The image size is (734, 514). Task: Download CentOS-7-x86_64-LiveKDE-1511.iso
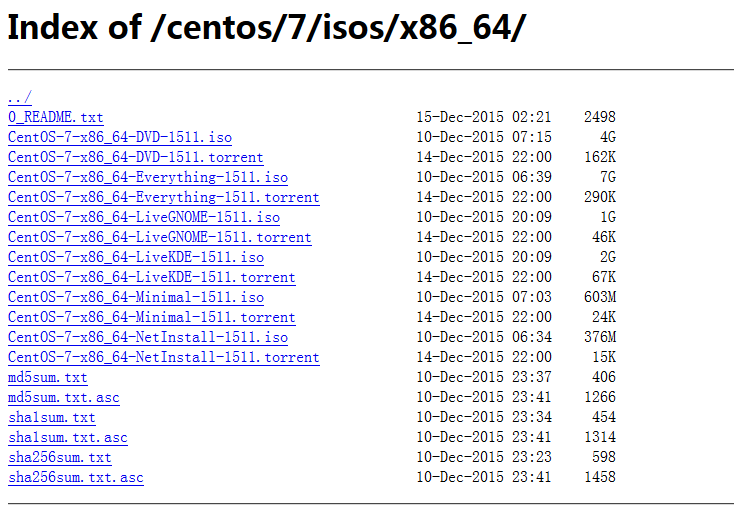point(136,257)
